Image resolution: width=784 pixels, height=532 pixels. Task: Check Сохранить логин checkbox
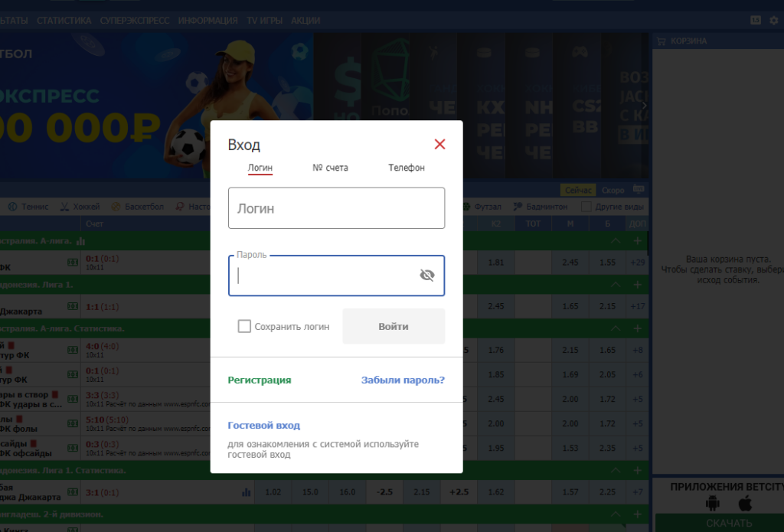pyautogui.click(x=244, y=327)
